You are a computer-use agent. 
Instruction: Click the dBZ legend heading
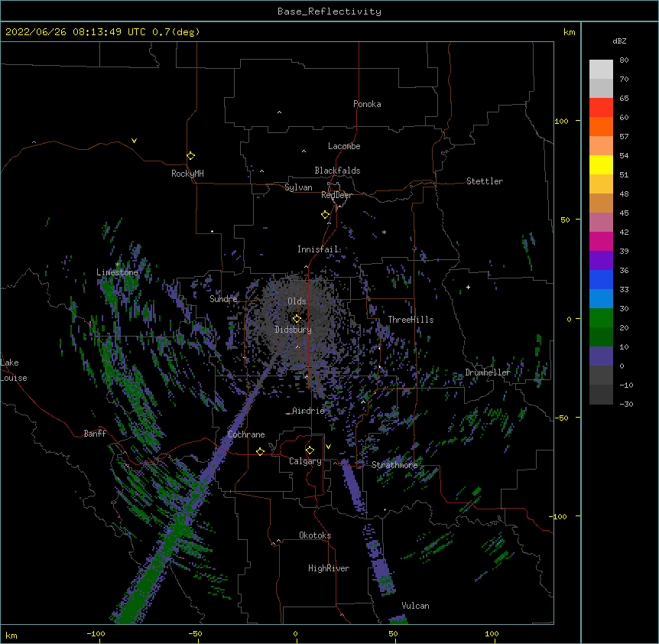click(619, 41)
